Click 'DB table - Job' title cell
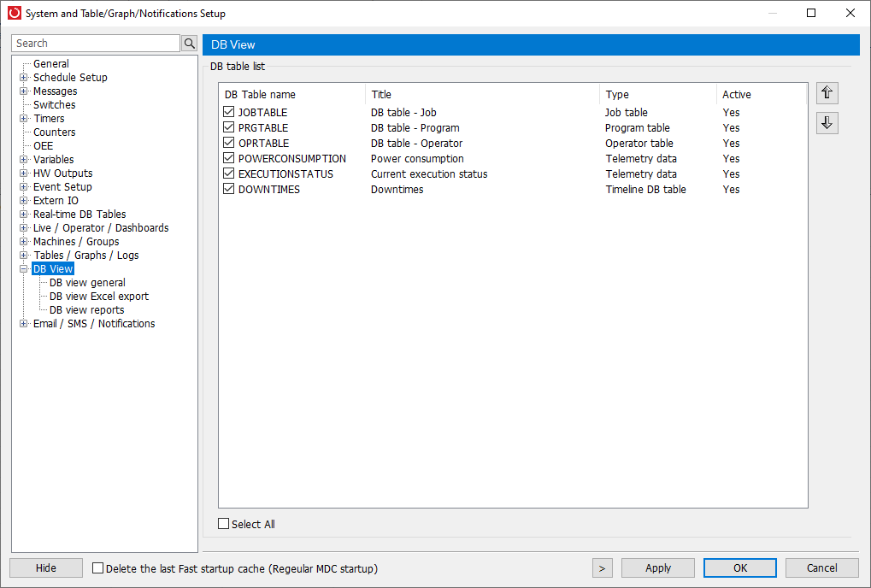Image resolution: width=871 pixels, height=588 pixels. (x=403, y=112)
